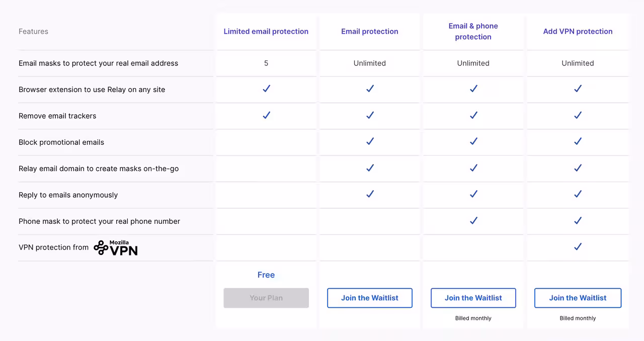Select the Email protection plan heading
Screen dimensions: 644x341
click(x=370, y=31)
